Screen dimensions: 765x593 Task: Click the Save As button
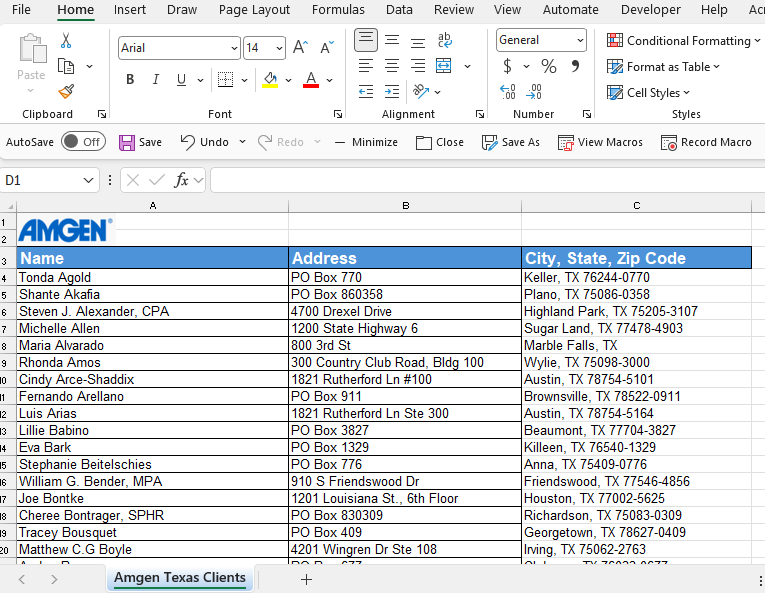pos(510,142)
